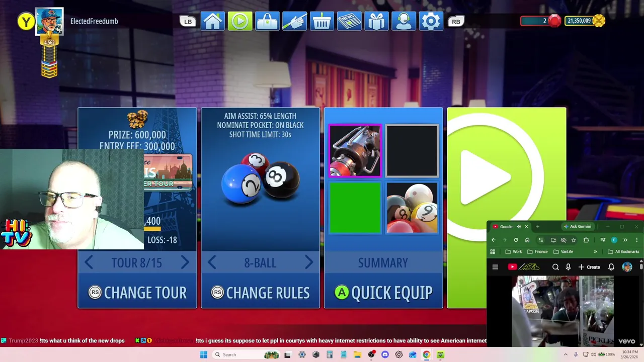Close the Goodie YouTube browser tab

coord(526,226)
